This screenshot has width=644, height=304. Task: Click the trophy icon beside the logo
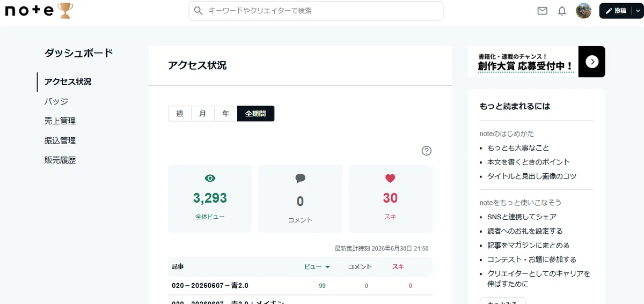coord(65,10)
